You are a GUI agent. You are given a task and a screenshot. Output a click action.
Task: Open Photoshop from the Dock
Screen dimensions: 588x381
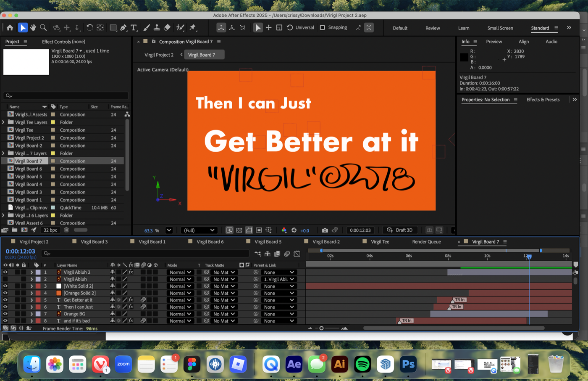pyautogui.click(x=408, y=364)
